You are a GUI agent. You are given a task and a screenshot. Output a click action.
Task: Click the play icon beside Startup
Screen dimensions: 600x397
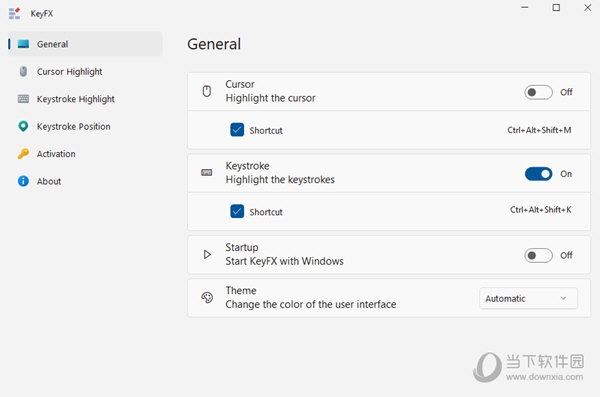pyautogui.click(x=207, y=254)
